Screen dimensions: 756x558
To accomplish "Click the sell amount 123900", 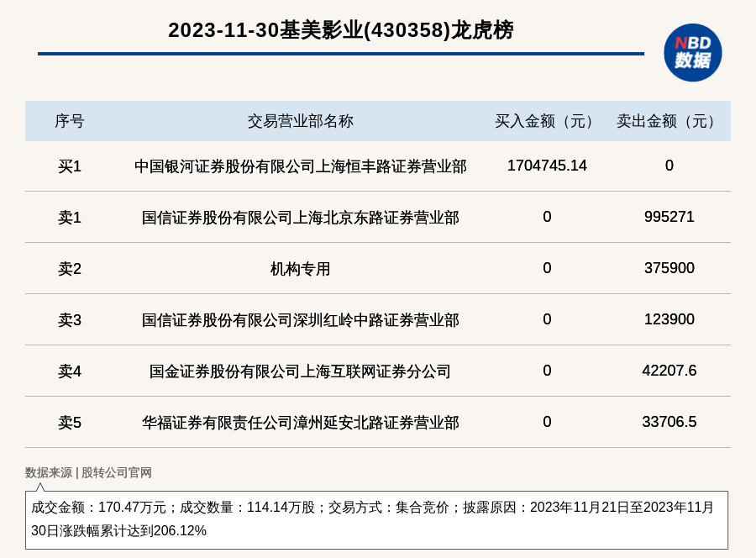I will tap(669, 319).
